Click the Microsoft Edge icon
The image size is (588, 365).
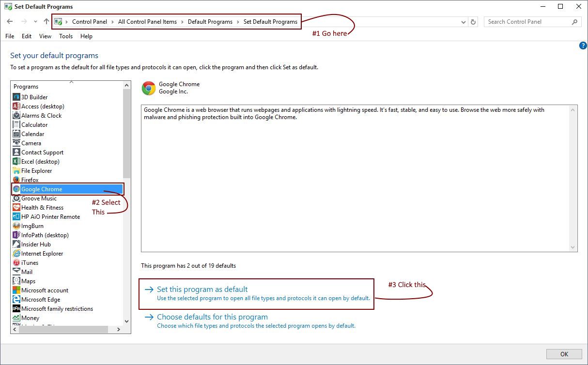(x=16, y=299)
